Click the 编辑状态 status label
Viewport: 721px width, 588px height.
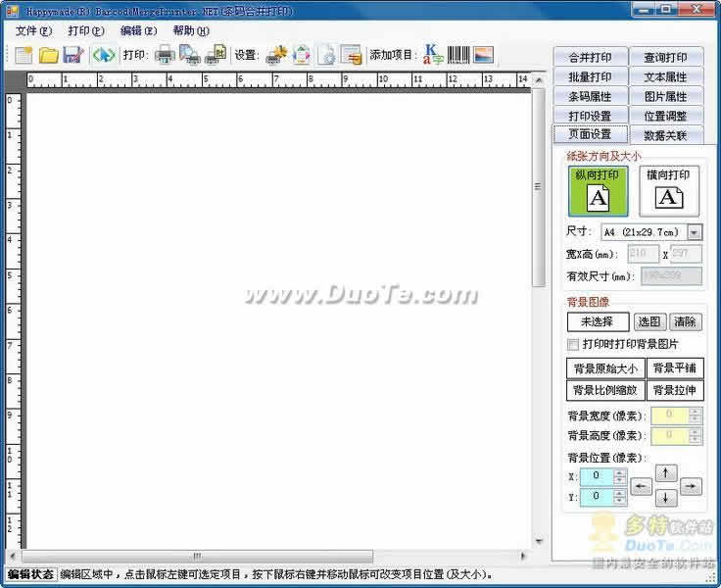[30, 574]
